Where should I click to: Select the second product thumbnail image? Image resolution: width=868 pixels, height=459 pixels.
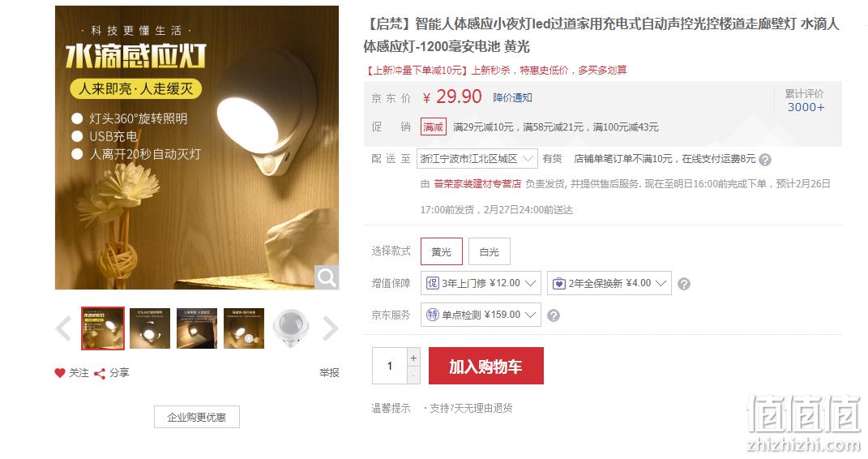150,328
